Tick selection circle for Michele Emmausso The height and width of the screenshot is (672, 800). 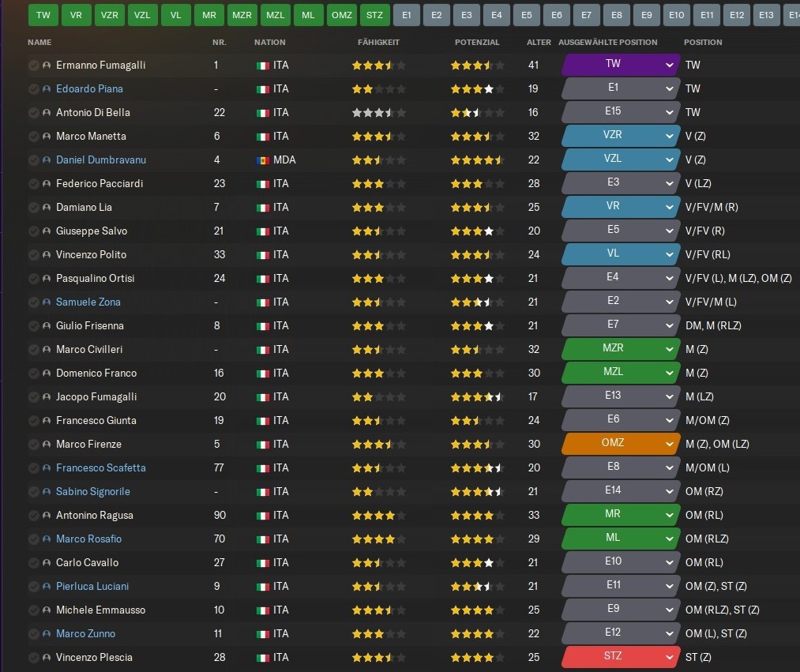[34, 610]
